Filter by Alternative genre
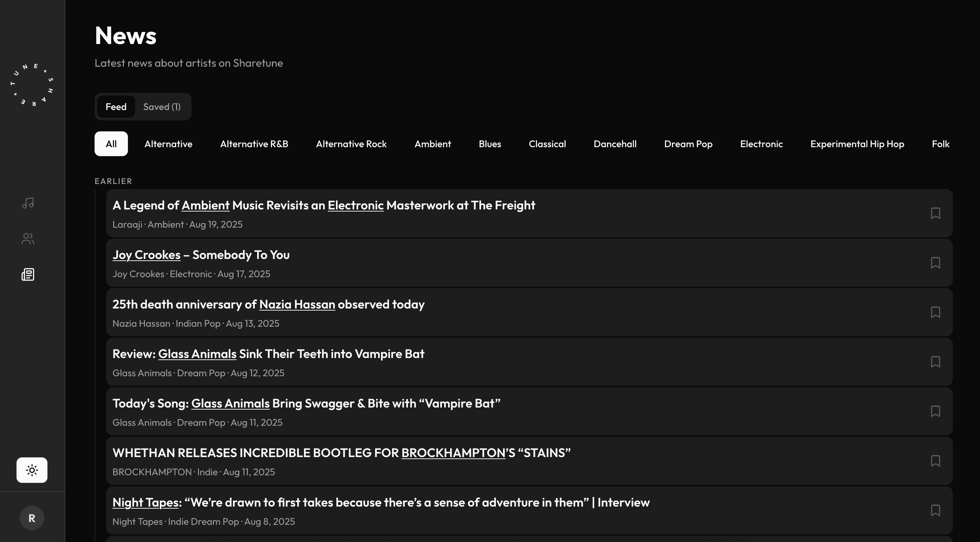This screenshot has width=980, height=542. pos(168,144)
